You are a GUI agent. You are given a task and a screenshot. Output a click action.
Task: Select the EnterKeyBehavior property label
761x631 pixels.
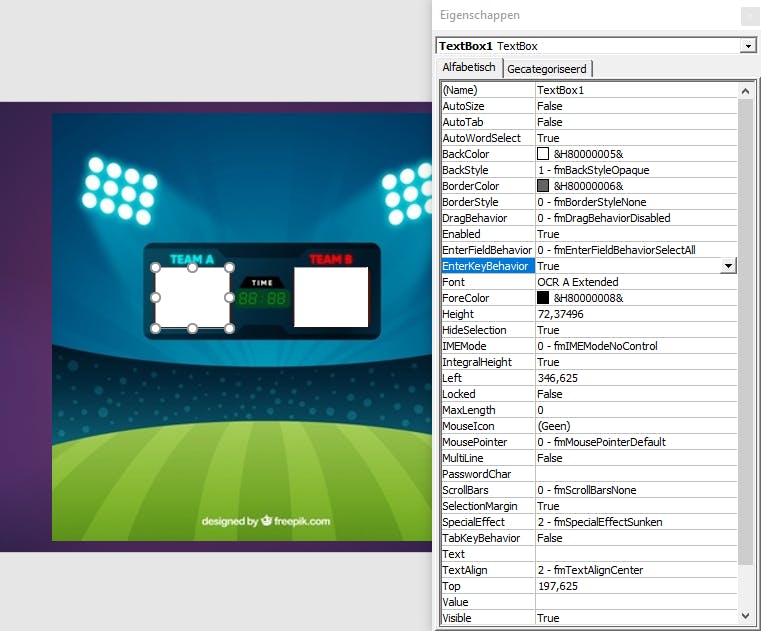click(x=488, y=266)
